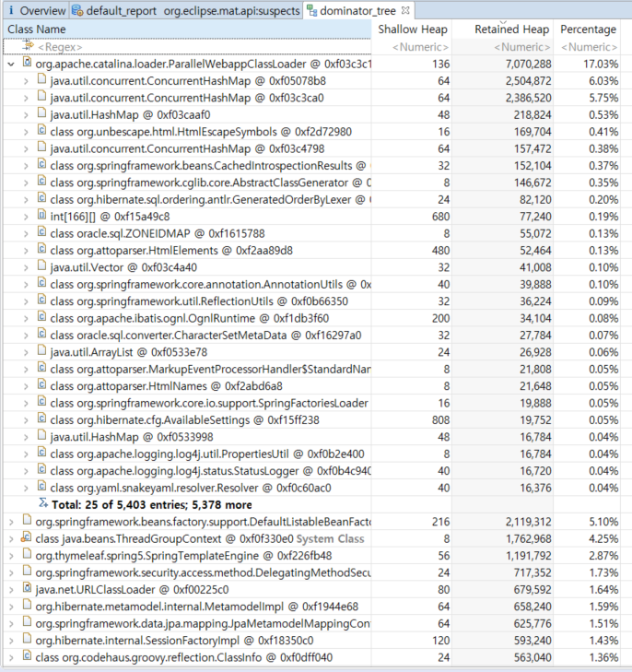
Task: Click object icon of HashMap @ 0xf0533998
Action: pos(41,435)
